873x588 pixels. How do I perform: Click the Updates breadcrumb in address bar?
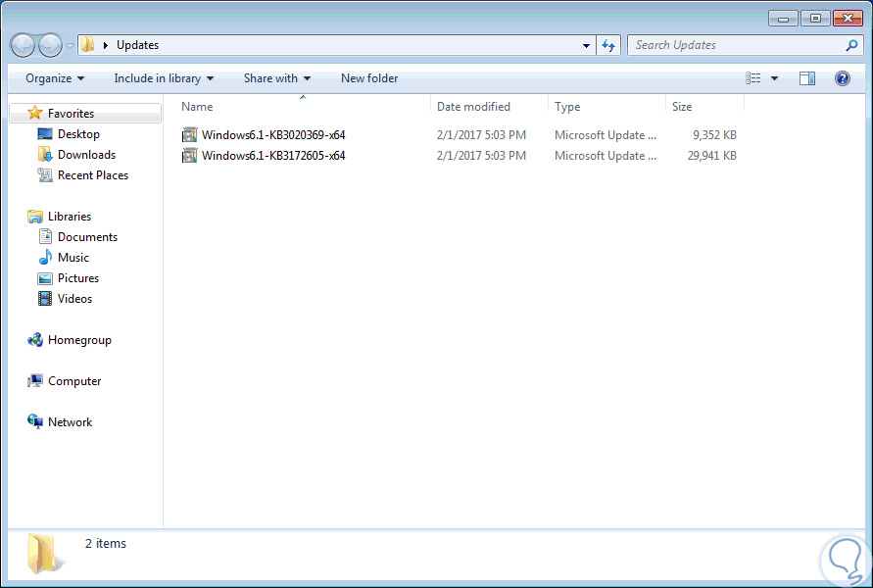(137, 45)
